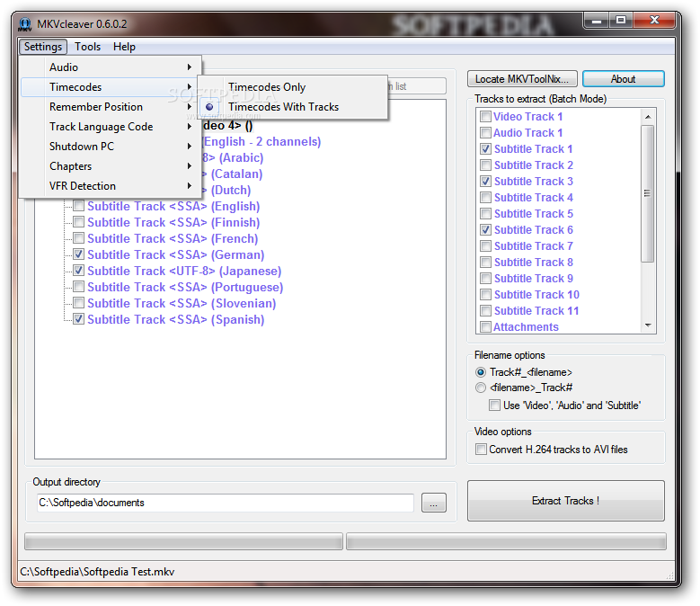This screenshot has width=700, height=606.
Task: Select the '(Arabic)' subtitle track text
Action: pyautogui.click(x=241, y=157)
